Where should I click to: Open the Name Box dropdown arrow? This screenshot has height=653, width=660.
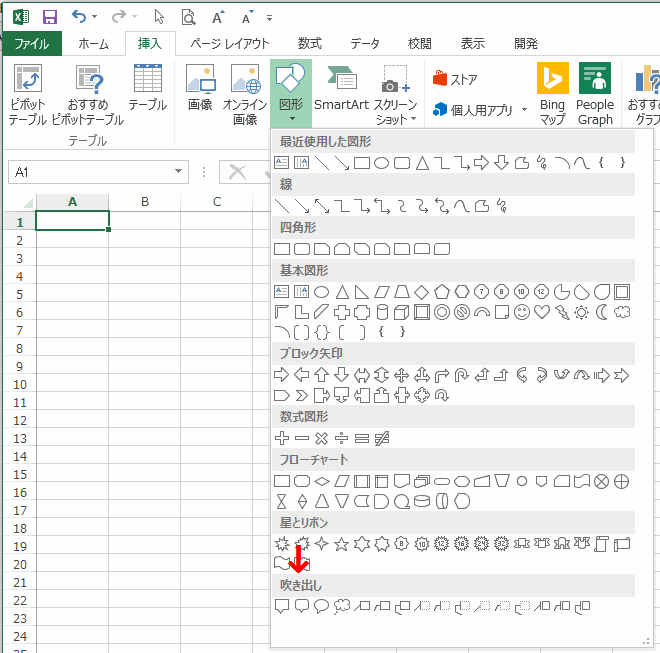[178, 171]
